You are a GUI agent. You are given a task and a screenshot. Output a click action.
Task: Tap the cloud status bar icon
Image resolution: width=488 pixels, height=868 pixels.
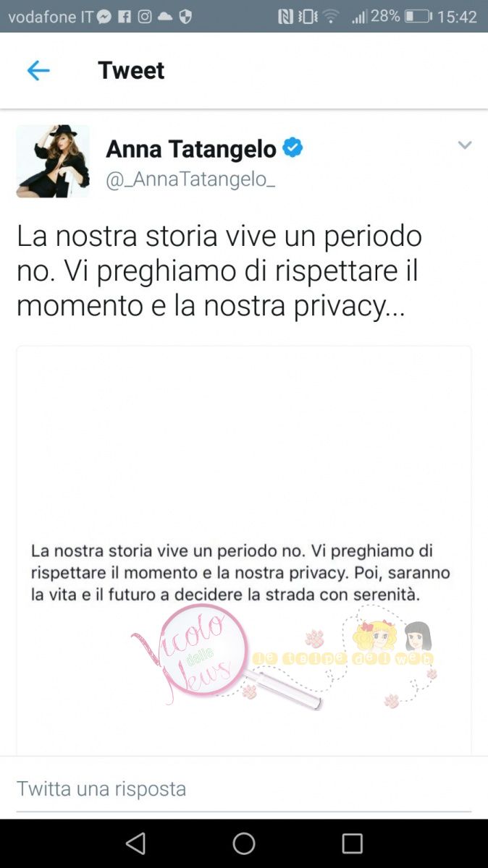tap(166, 16)
